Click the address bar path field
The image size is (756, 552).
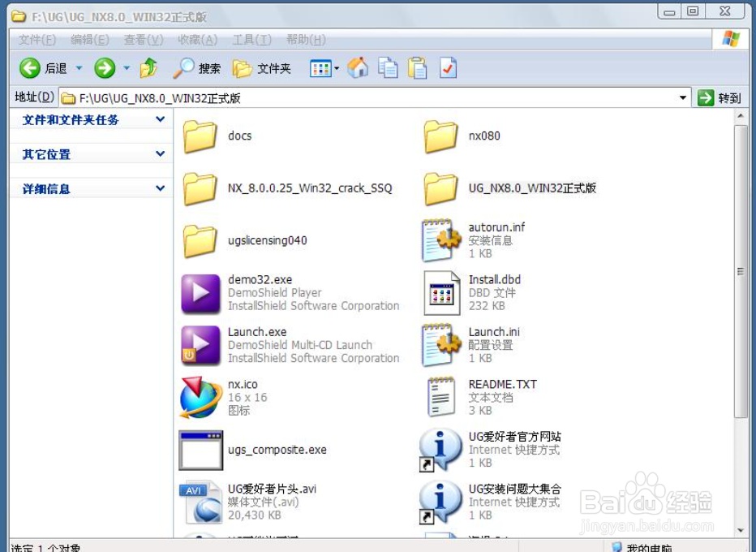coord(375,98)
